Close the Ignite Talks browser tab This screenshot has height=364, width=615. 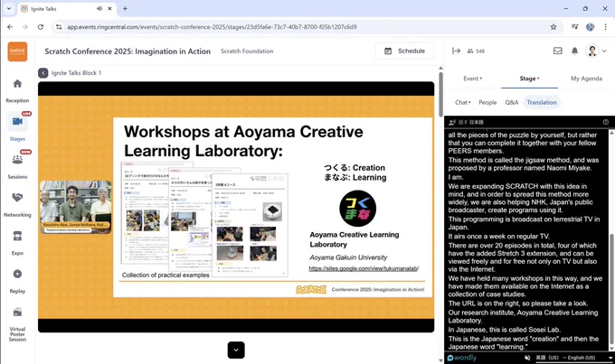[109, 9]
